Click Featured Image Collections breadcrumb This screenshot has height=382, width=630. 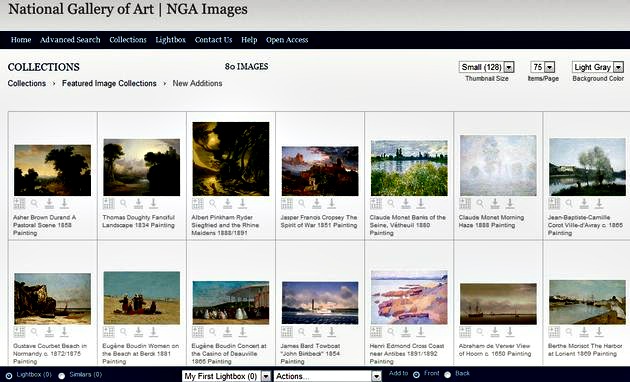pos(109,83)
